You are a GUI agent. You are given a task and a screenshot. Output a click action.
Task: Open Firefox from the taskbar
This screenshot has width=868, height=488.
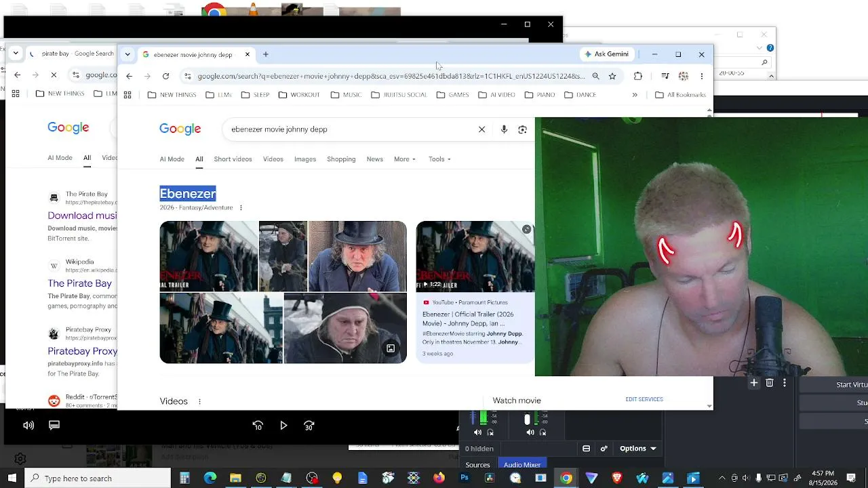pyautogui.click(x=439, y=479)
